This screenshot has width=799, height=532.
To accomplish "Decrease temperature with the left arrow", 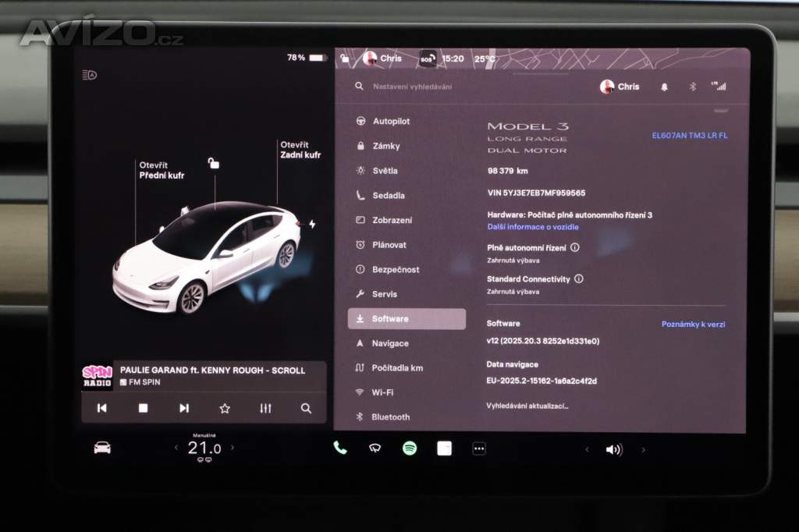I will tap(176, 448).
